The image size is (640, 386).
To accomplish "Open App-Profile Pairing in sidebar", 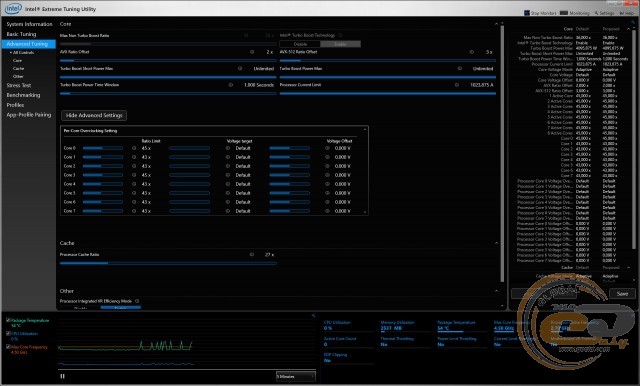I will click(x=29, y=115).
